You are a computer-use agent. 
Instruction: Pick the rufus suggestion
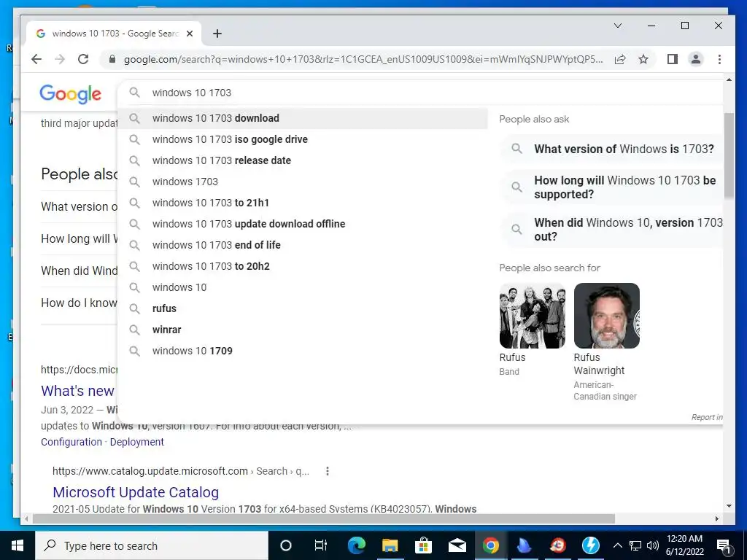pos(303,308)
